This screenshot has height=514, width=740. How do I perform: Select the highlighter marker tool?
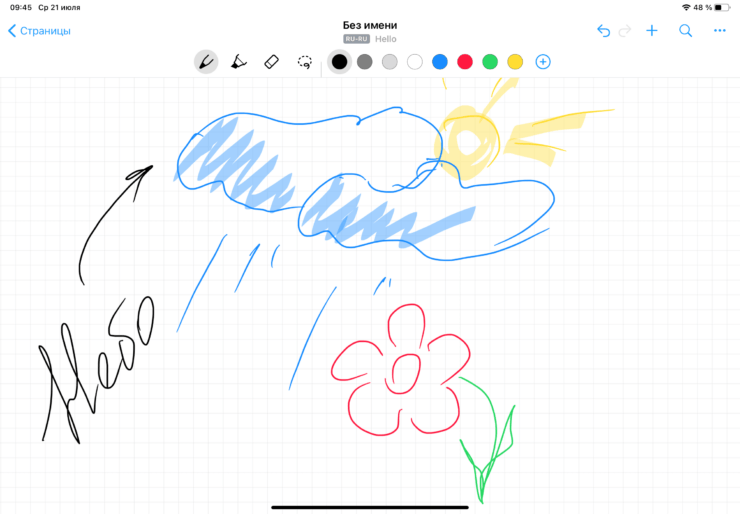click(x=238, y=62)
